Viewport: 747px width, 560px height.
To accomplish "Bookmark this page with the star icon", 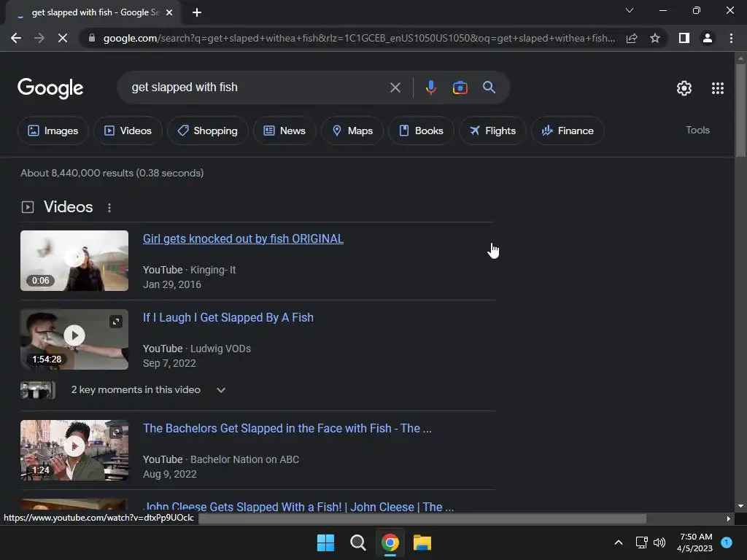I will pyautogui.click(x=655, y=38).
